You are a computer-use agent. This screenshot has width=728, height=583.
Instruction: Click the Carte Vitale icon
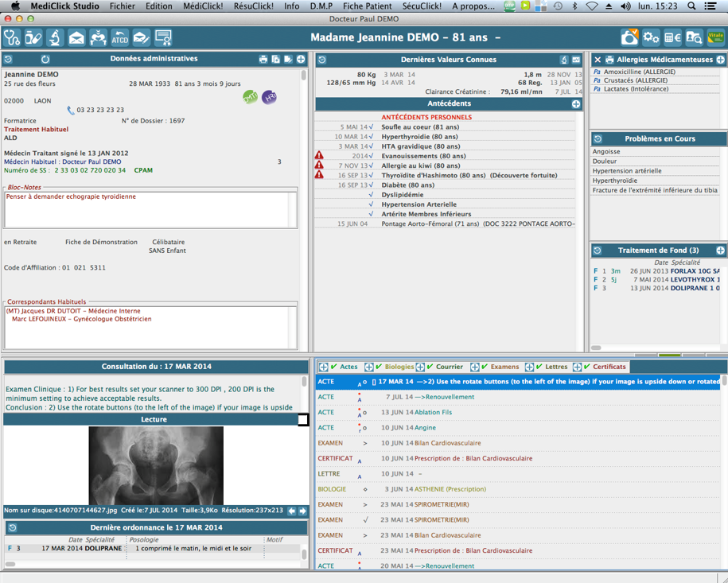click(x=716, y=37)
